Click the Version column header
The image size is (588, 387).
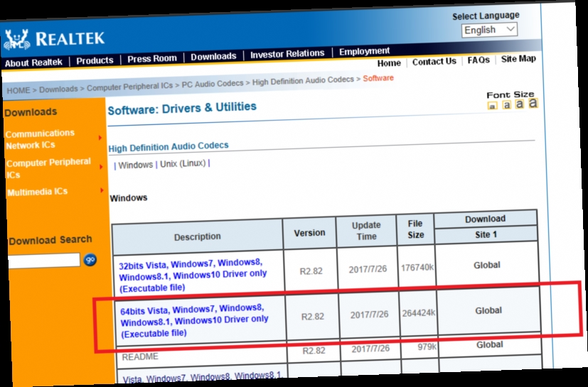[x=309, y=233]
